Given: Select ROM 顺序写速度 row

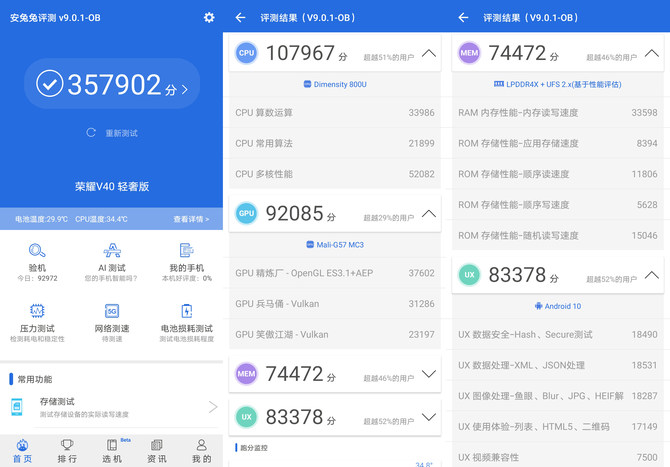Looking at the screenshot, I should coord(558,205).
